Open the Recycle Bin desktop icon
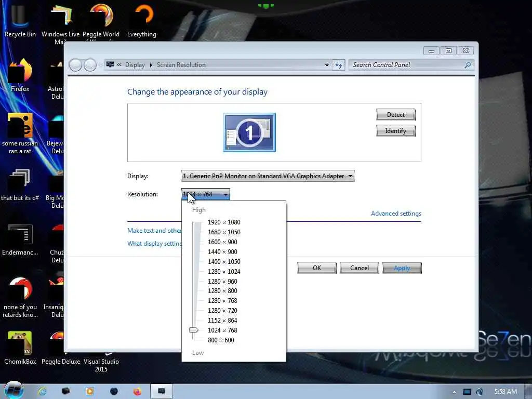The height and width of the screenshot is (399, 532). [20, 20]
